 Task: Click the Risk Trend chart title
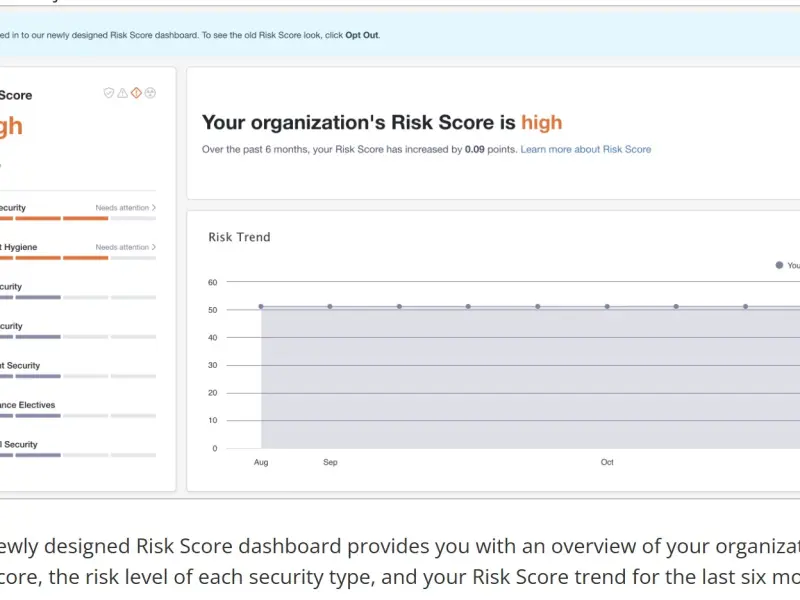239,237
